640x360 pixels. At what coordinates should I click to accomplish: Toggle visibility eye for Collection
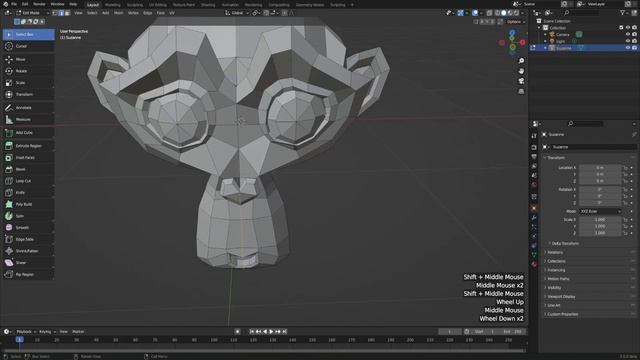[628, 28]
